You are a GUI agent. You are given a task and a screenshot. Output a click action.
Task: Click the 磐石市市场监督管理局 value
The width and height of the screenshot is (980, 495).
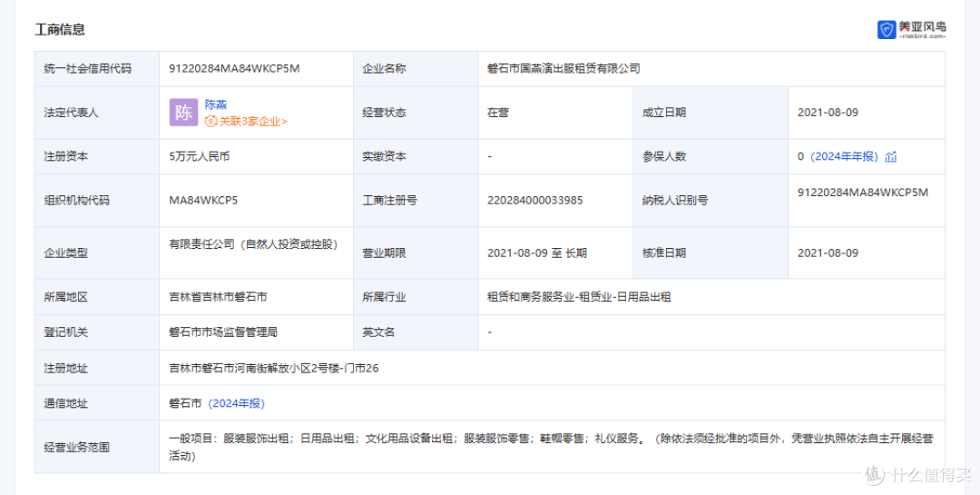pyautogui.click(x=223, y=332)
